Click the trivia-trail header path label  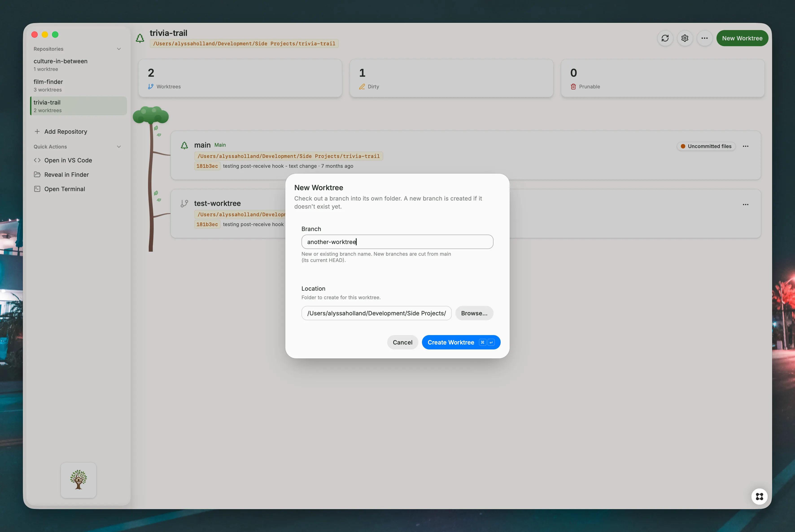click(x=244, y=44)
